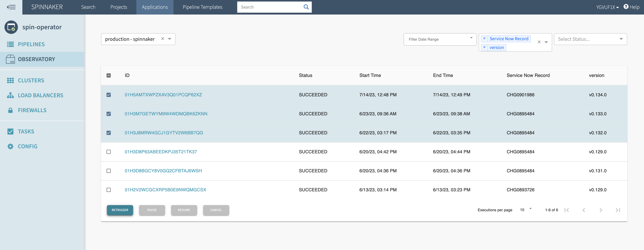Image resolution: width=644 pixels, height=250 pixels.
Task: Open the Executions per page dropdown
Action: [x=526, y=210]
